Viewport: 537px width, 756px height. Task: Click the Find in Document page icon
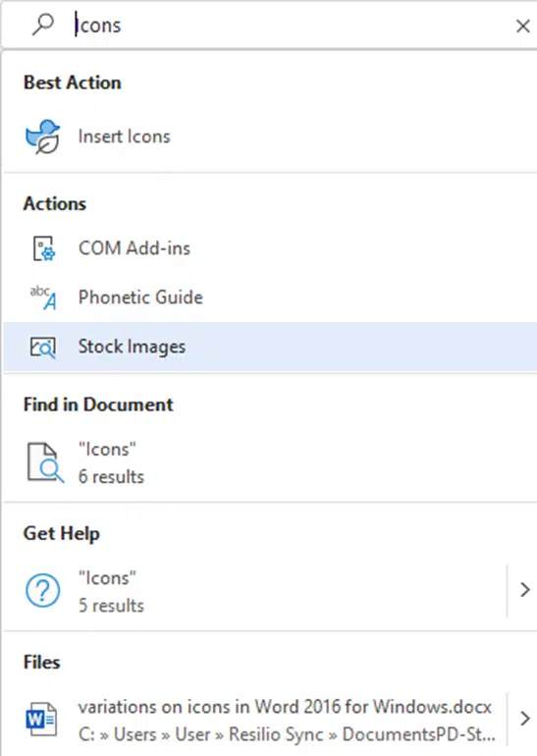tap(45, 462)
